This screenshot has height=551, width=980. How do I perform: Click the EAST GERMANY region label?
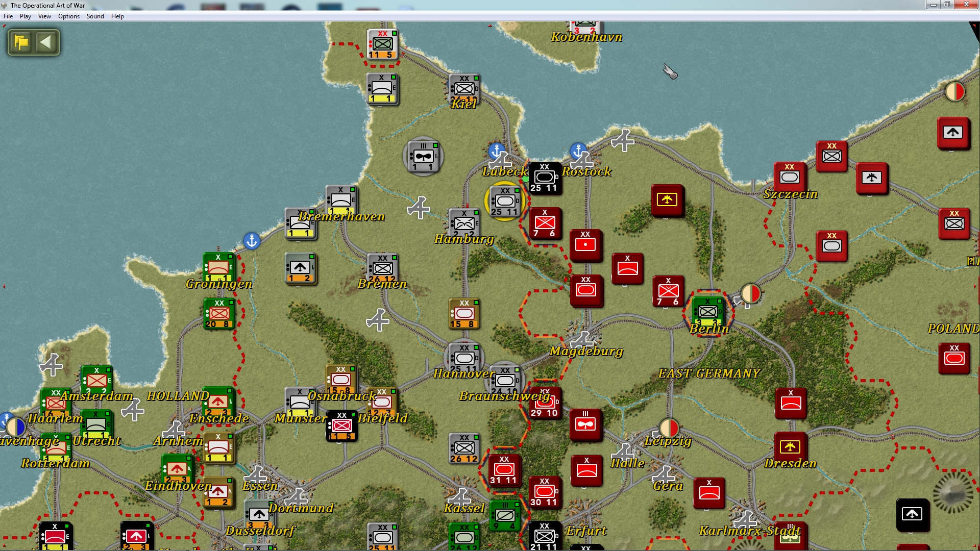pyautogui.click(x=709, y=374)
